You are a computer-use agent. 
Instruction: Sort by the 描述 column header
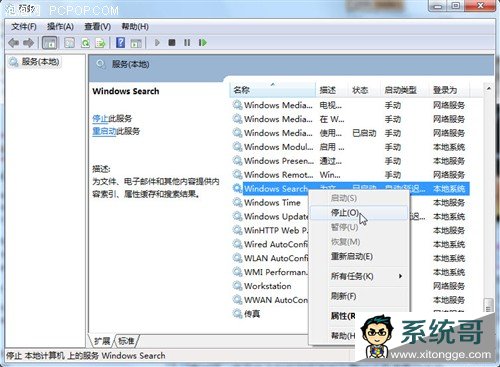click(x=332, y=90)
